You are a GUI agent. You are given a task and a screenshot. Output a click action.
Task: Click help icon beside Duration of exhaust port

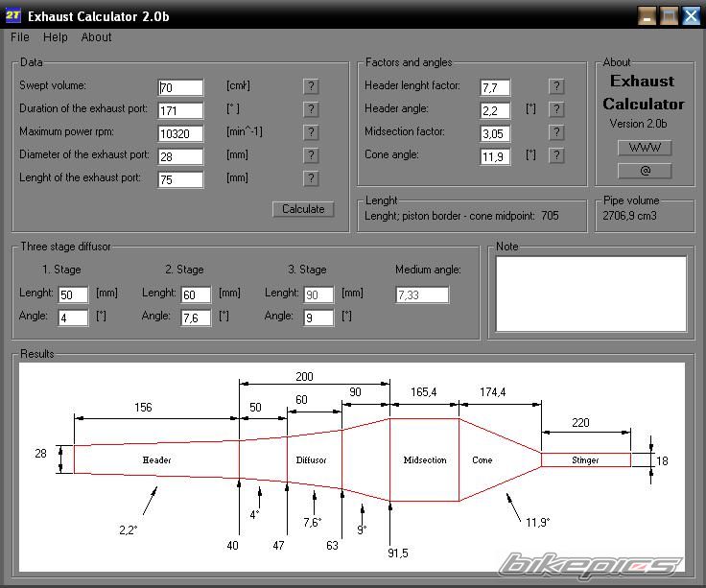click(311, 109)
